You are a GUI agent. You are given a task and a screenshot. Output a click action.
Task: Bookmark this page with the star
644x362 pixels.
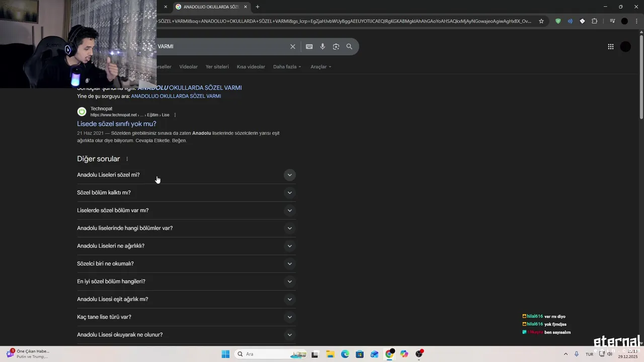(541, 21)
